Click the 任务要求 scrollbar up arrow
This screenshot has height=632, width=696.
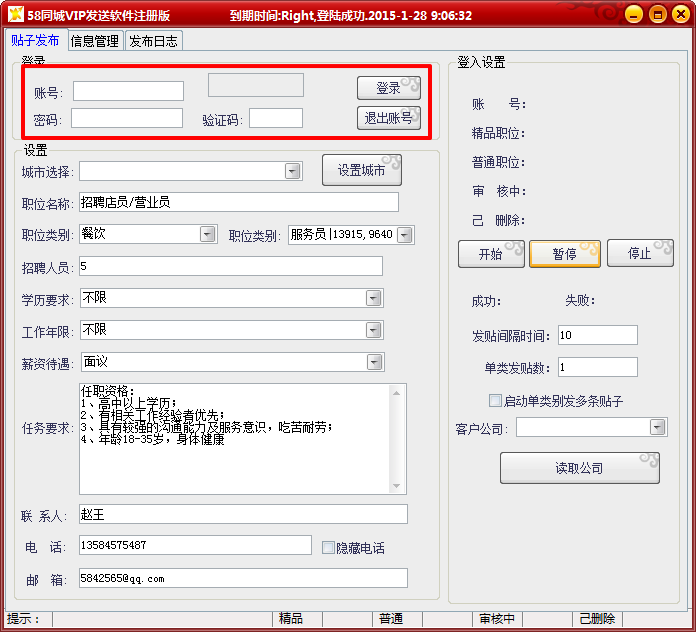click(x=396, y=393)
